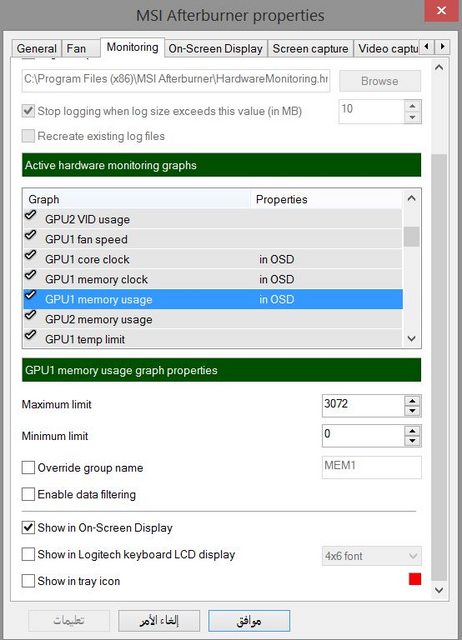Click the page scrollbar down arrow
This screenshot has width=462, height=640.
click(x=439, y=590)
